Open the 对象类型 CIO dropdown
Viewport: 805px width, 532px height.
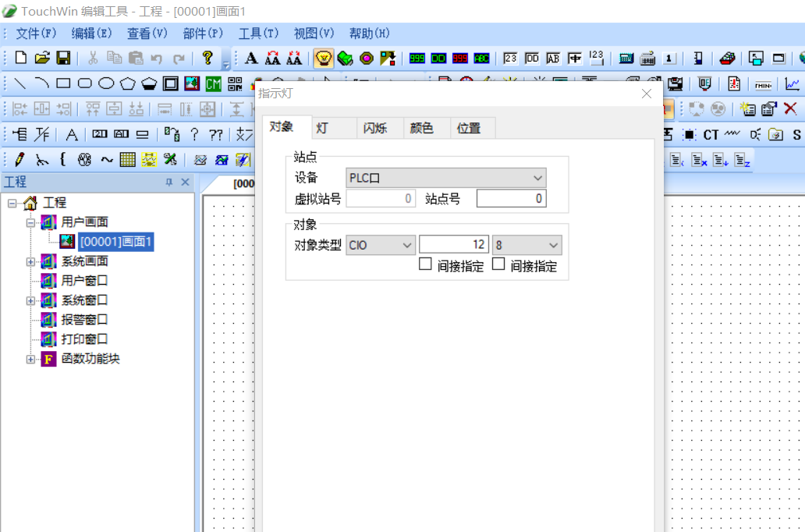point(381,245)
